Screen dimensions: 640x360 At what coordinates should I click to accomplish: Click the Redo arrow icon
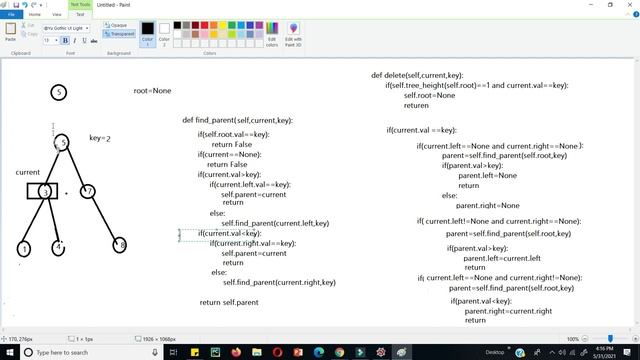click(x=33, y=5)
